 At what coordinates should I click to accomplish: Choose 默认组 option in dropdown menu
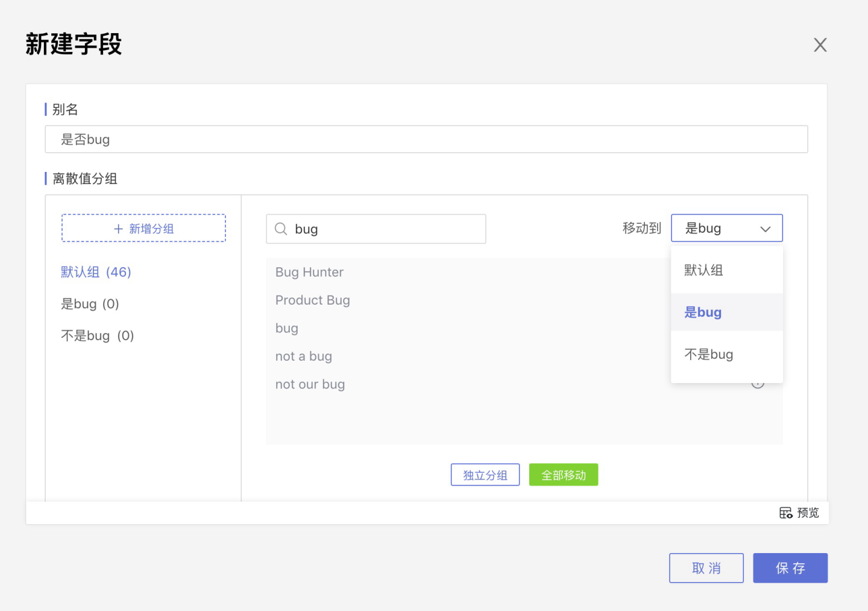[703, 270]
